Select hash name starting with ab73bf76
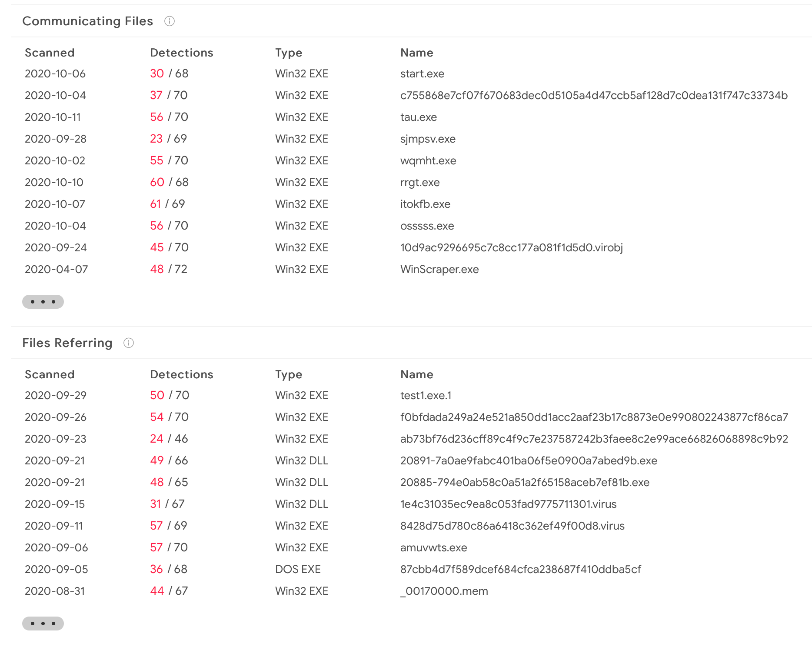Viewport: 812px width, 647px height. tap(594, 439)
